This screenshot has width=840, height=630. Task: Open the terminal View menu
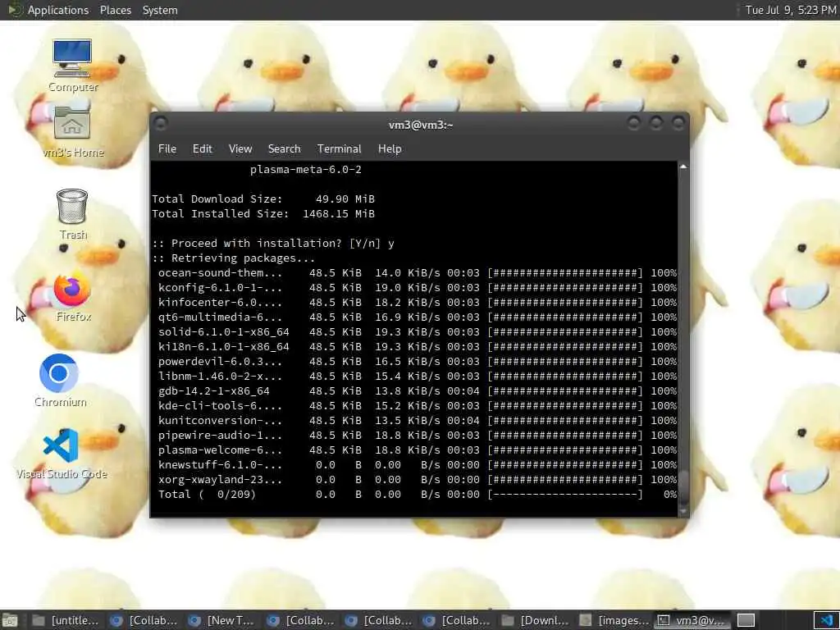click(240, 149)
